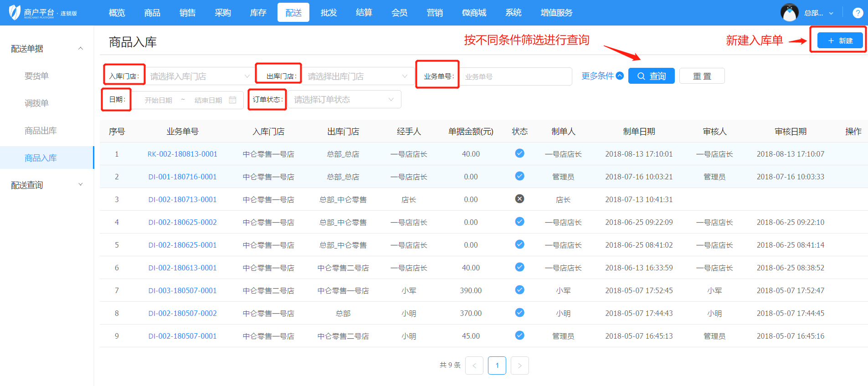Click the cancelled status icon in row 3

(519, 199)
